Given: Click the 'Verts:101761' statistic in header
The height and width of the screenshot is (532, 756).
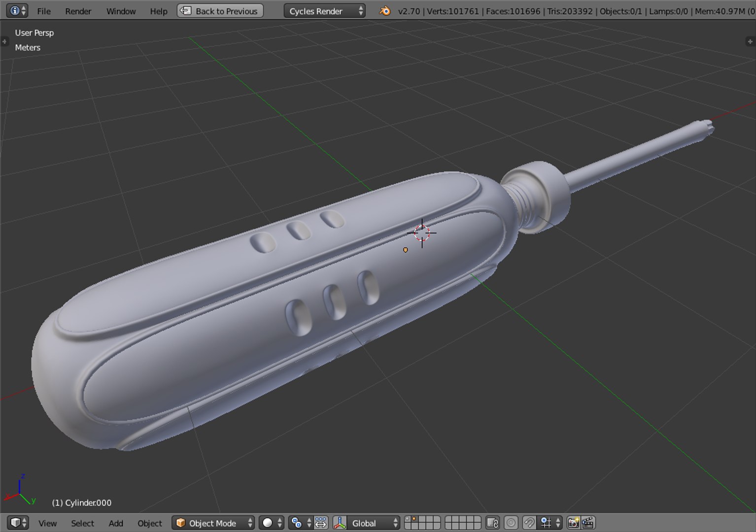Looking at the screenshot, I should [x=453, y=11].
